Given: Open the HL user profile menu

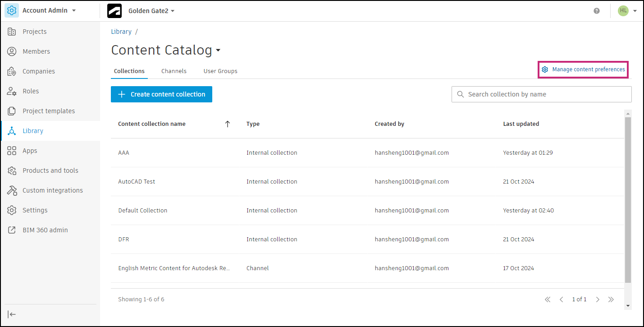Looking at the screenshot, I should (x=628, y=11).
